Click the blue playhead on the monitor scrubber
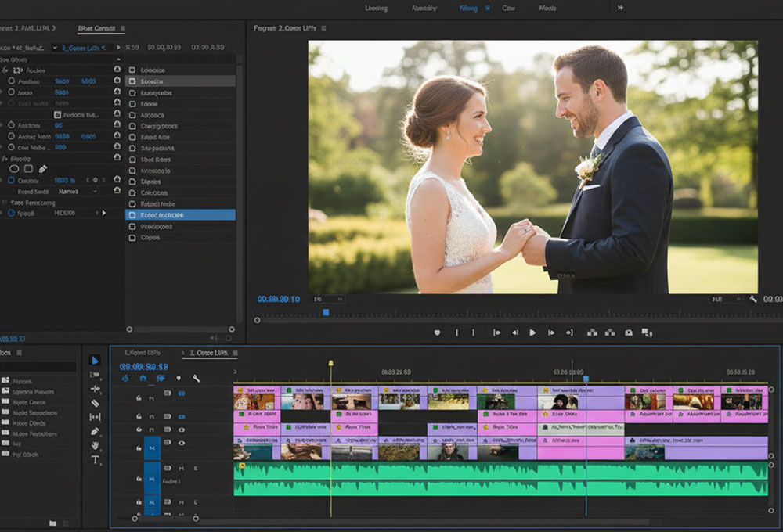The width and height of the screenshot is (783, 532). (326, 312)
